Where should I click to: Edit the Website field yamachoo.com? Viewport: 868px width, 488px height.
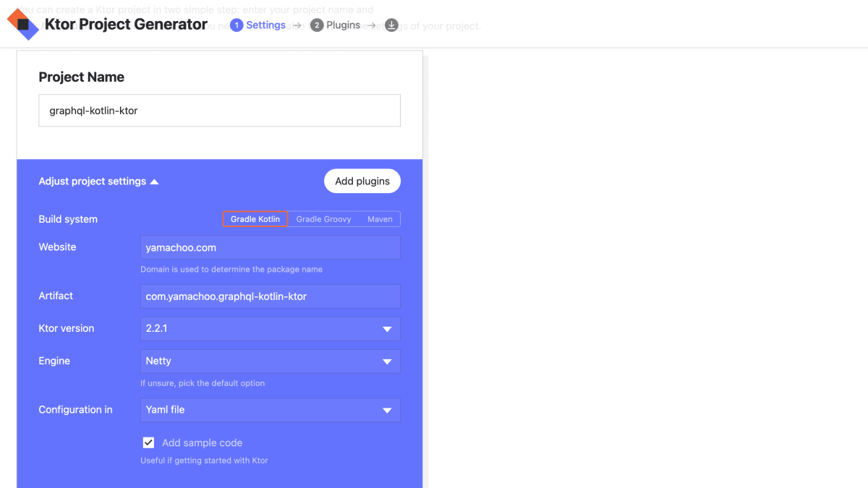coord(270,247)
